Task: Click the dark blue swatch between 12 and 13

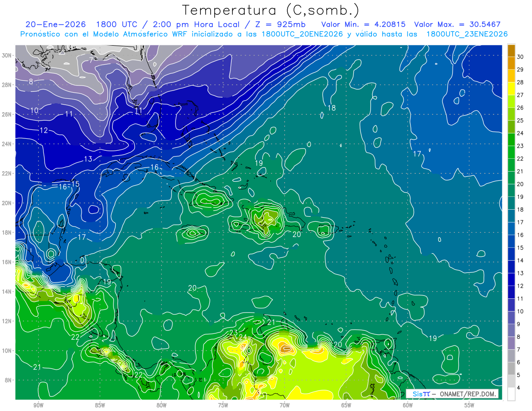Action: 511,279
